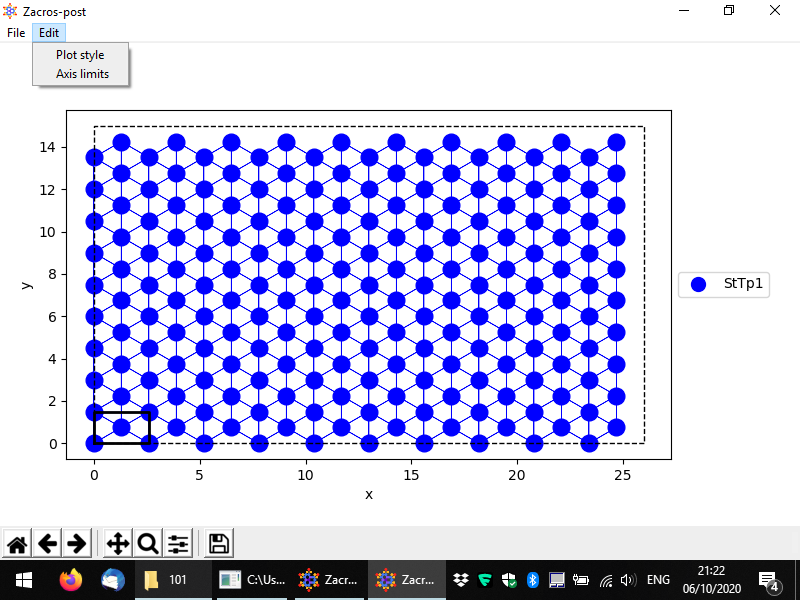The height and width of the screenshot is (600, 800).
Task: Select the Zoom to rectangle magnifier tool
Action: pos(148,544)
